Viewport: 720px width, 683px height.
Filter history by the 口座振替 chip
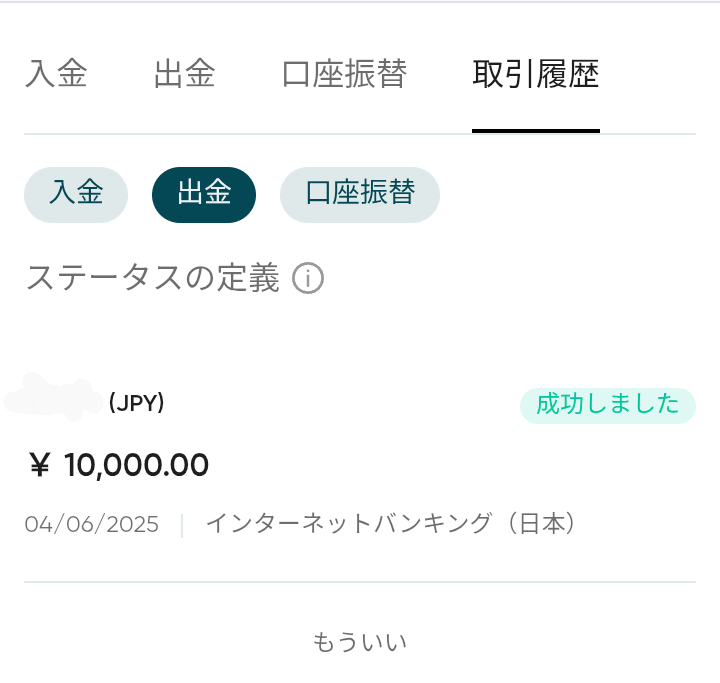[x=360, y=195]
